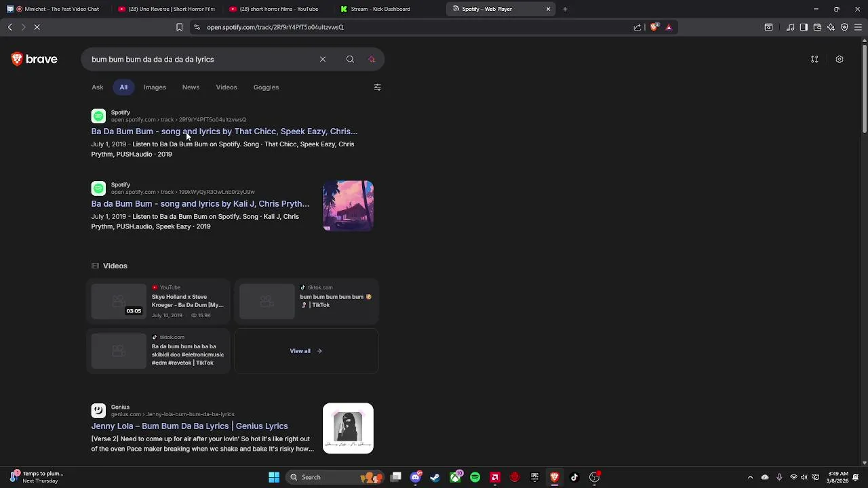Open the clock showing 3:49 AM
Screen dimensions: 868x488
[838, 477]
